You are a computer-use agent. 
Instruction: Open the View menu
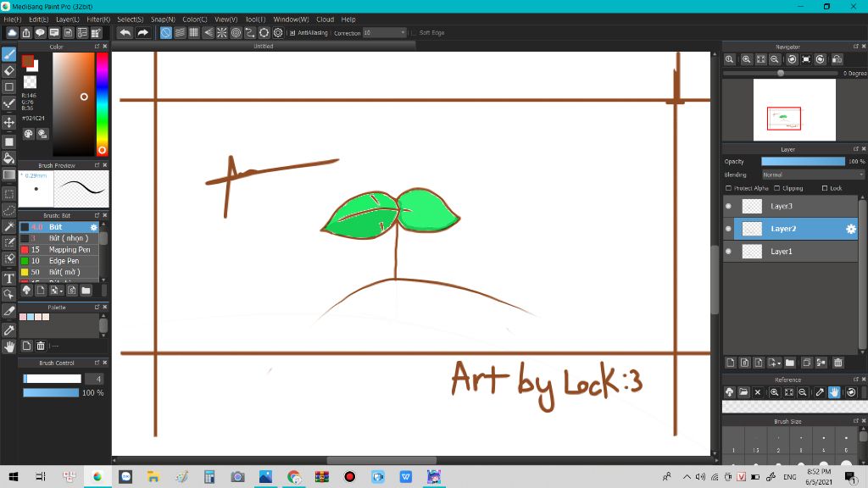pos(225,19)
